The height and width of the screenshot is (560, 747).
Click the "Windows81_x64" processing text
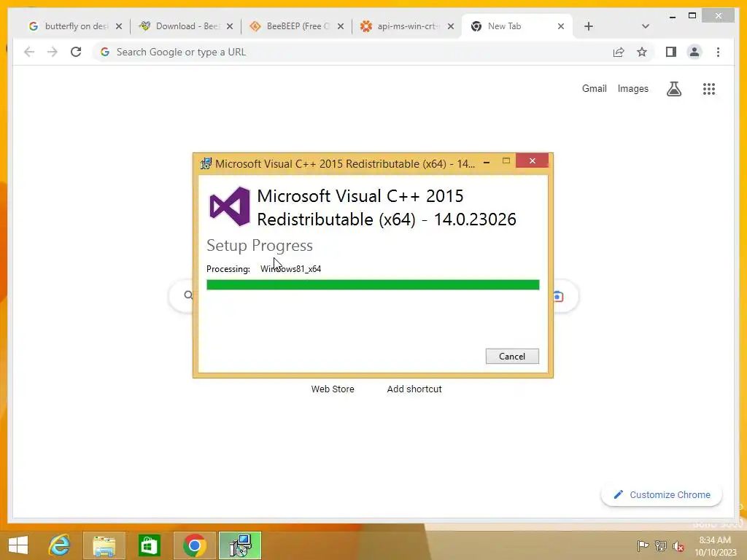coord(290,269)
